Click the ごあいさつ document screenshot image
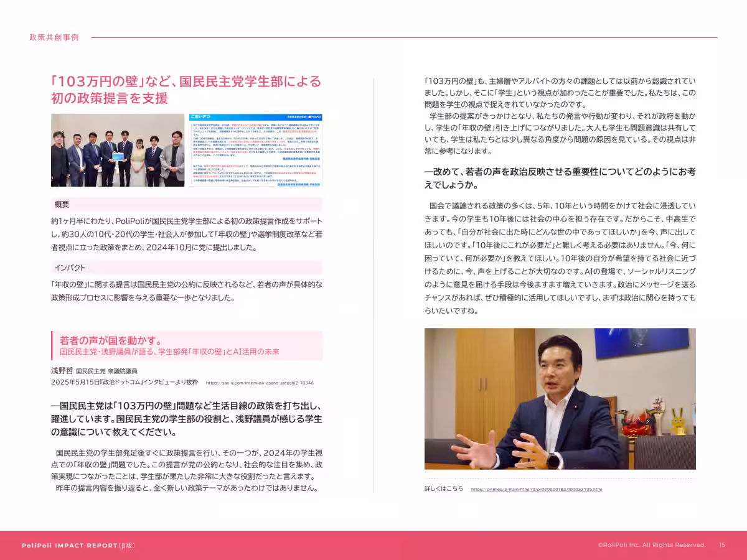 pos(255,150)
